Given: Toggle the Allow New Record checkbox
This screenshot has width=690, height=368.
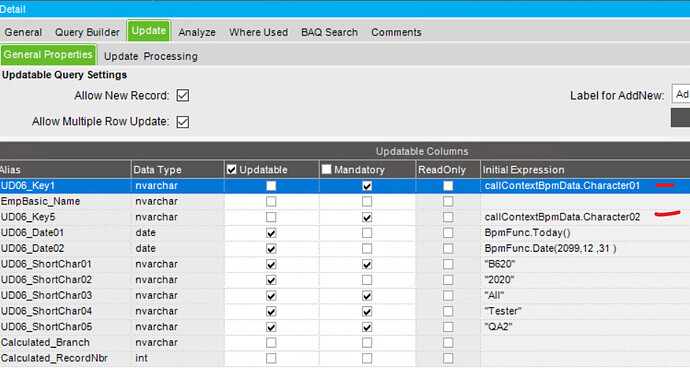Looking at the screenshot, I should click(183, 95).
